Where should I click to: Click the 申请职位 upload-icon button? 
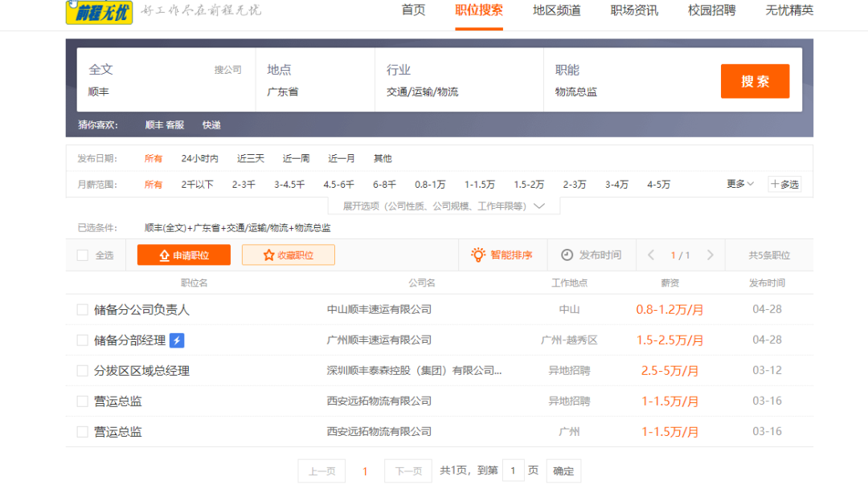click(184, 255)
